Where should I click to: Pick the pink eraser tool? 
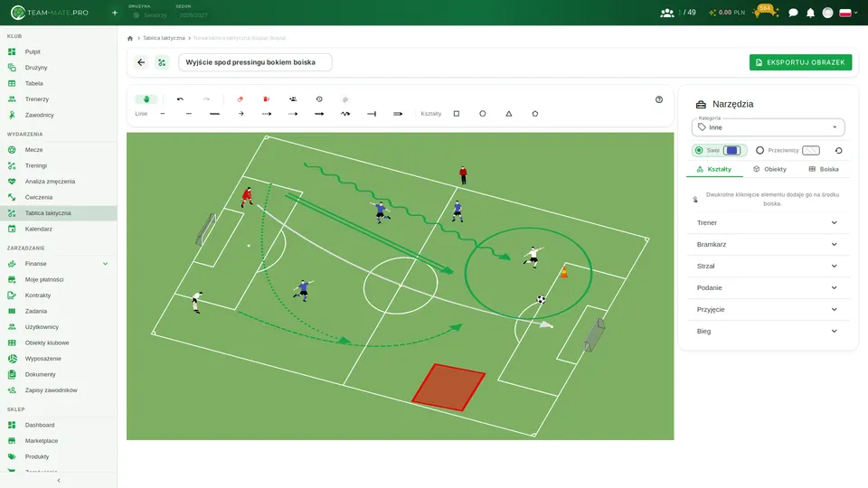pos(241,99)
